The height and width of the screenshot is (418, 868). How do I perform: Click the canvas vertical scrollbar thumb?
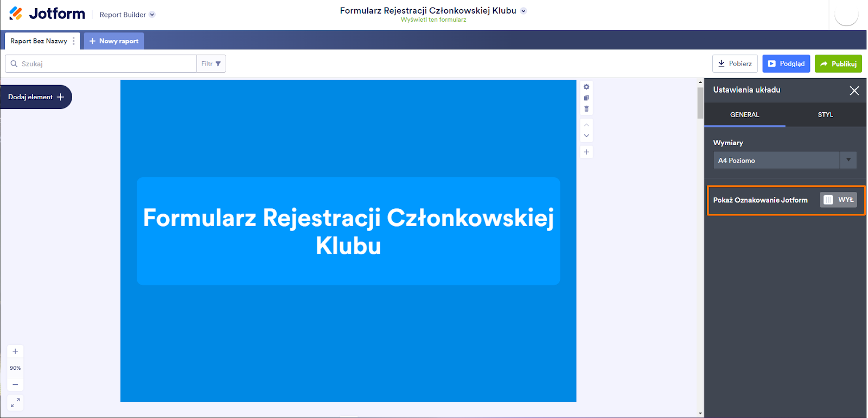tap(700, 102)
